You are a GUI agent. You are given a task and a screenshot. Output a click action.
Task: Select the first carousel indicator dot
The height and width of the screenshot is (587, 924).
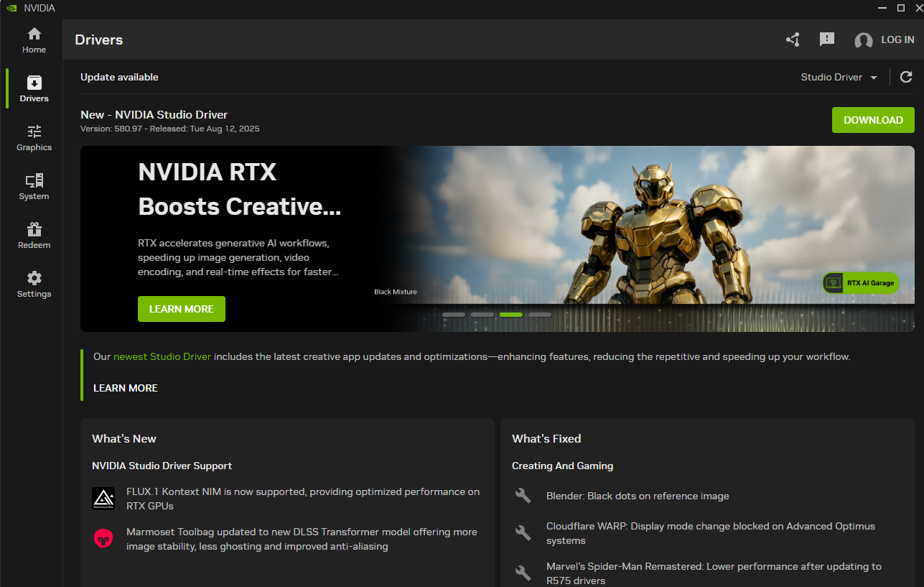[453, 315]
